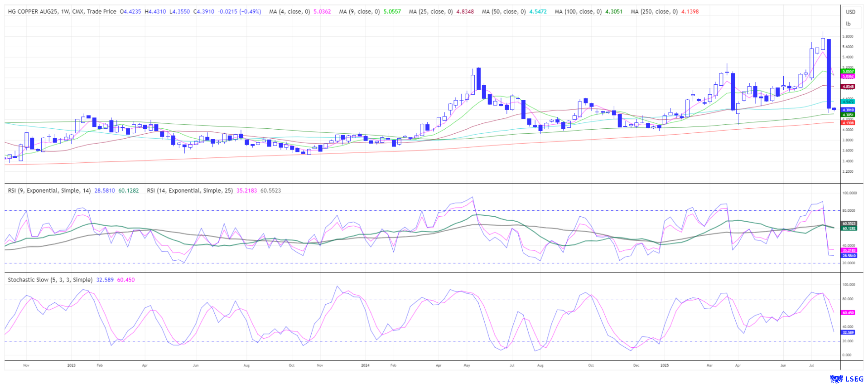Select the RSI (14, Exponential, Simple, 25) label

[x=190, y=191]
